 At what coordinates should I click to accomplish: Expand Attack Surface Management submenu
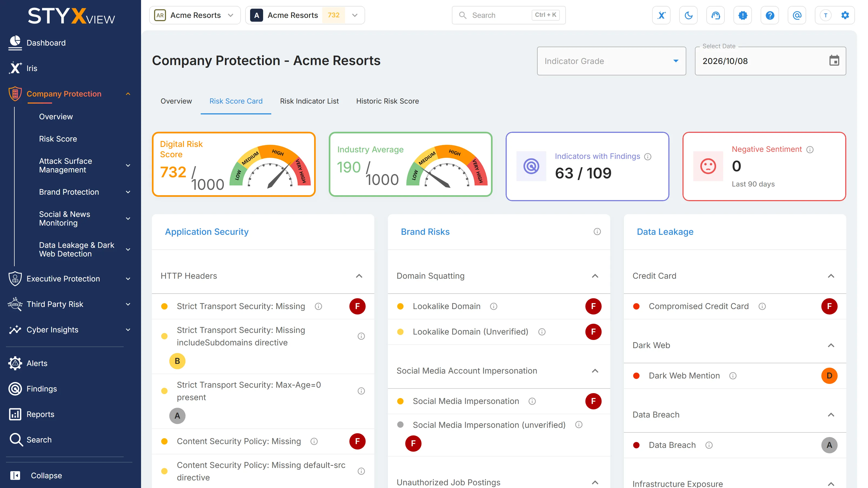(128, 165)
